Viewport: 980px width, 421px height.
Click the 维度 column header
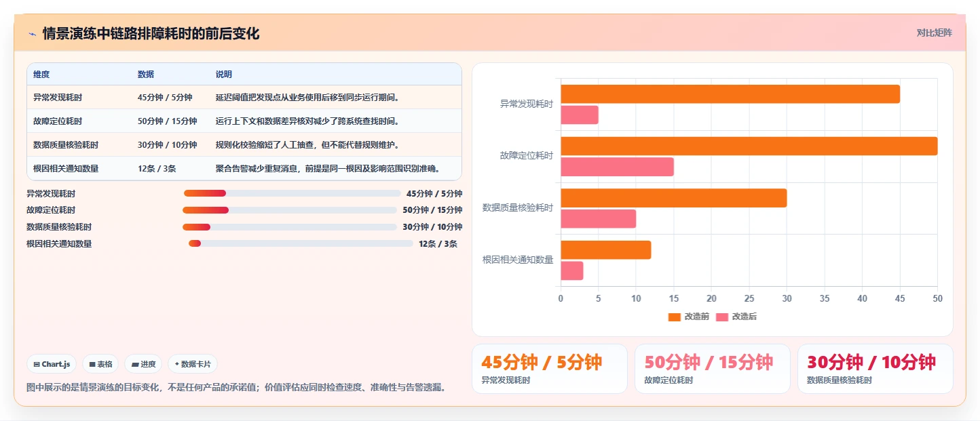41,74
